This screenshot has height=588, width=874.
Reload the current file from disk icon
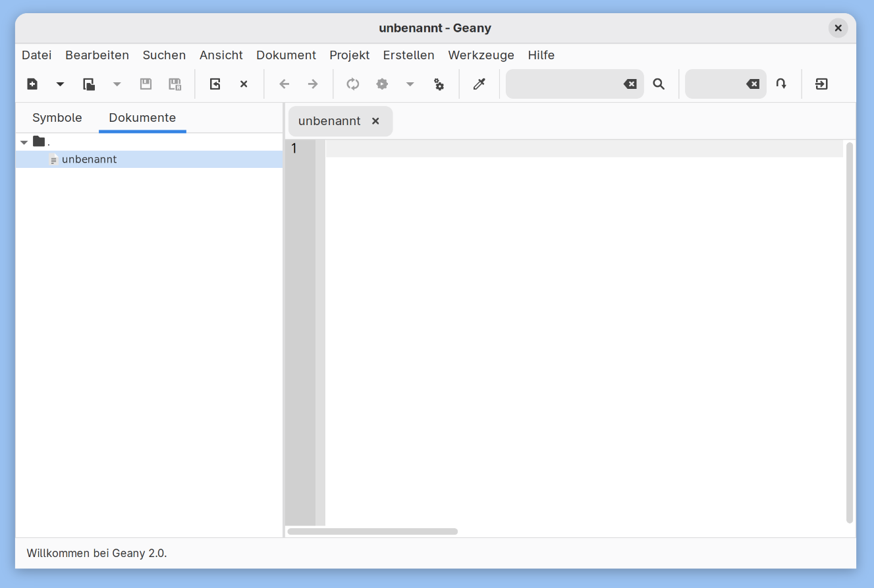point(215,84)
